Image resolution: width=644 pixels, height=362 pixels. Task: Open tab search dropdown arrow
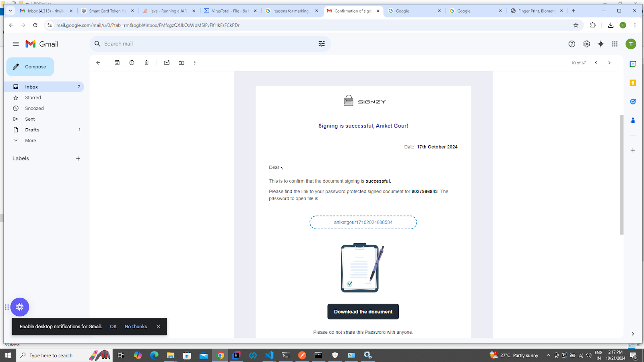[x=10, y=11]
